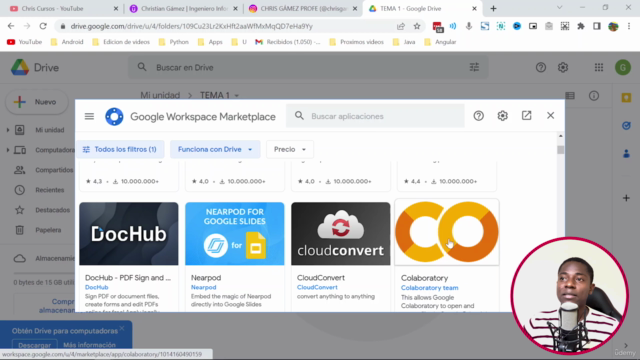Open the DocHub app thumbnail
This screenshot has width=640, height=360.
[x=129, y=233]
